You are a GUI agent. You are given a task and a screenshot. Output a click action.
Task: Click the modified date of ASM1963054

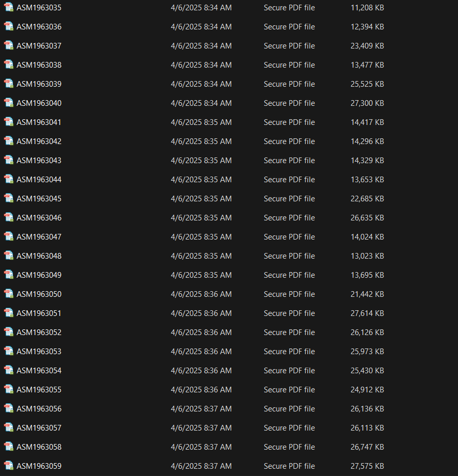click(201, 371)
